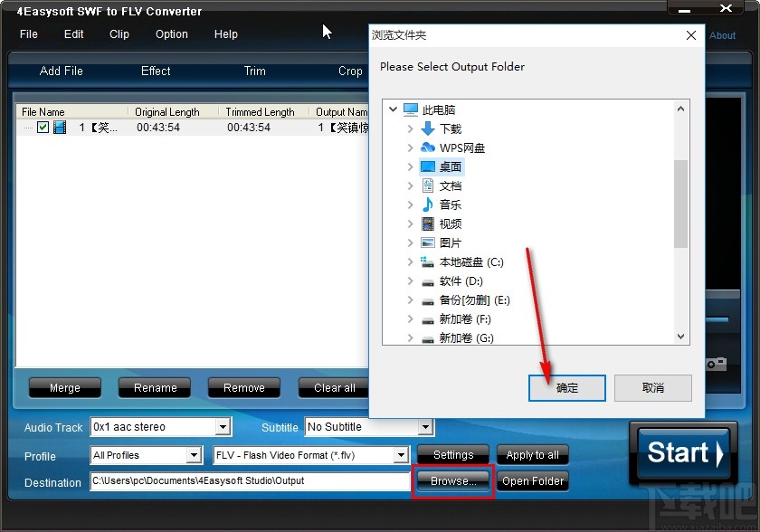This screenshot has width=760, height=532.
Task: Collapse the 此电脑 tree node
Action: (x=393, y=109)
